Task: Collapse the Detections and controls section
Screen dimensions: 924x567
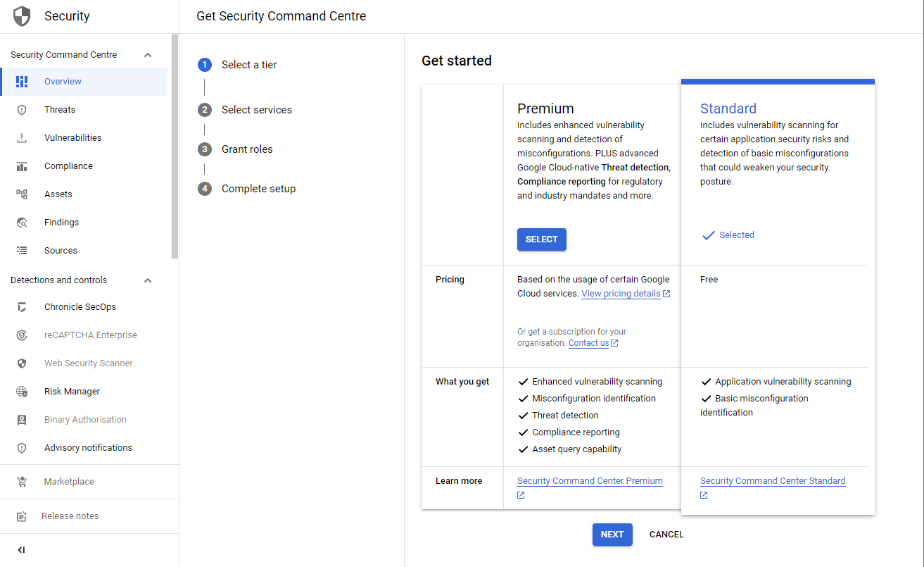Action: click(148, 280)
